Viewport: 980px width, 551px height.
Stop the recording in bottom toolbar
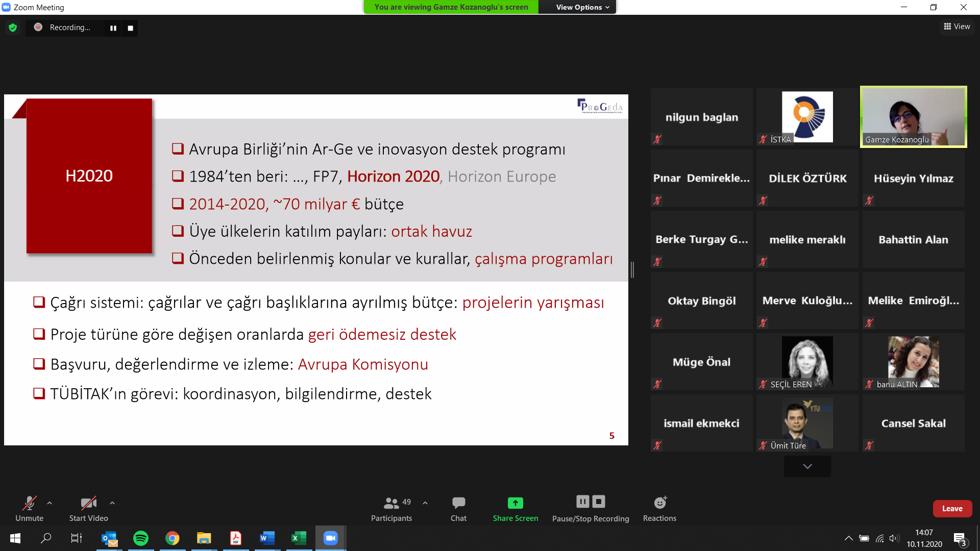[599, 502]
